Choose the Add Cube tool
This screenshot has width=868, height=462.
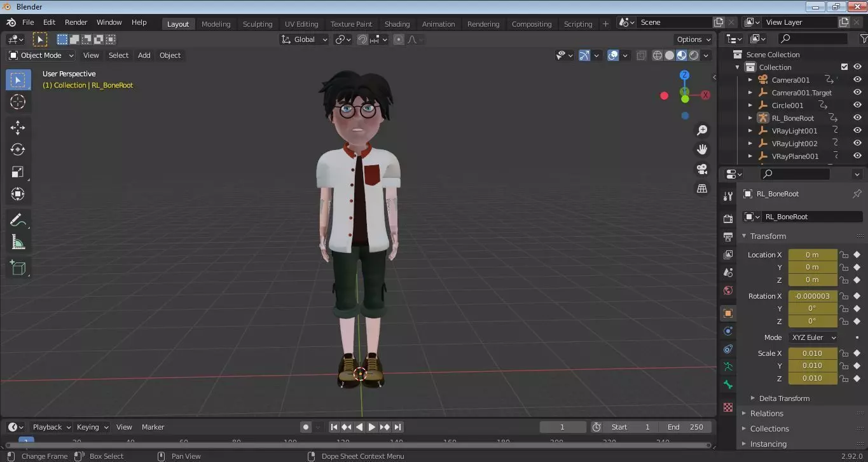click(18, 268)
